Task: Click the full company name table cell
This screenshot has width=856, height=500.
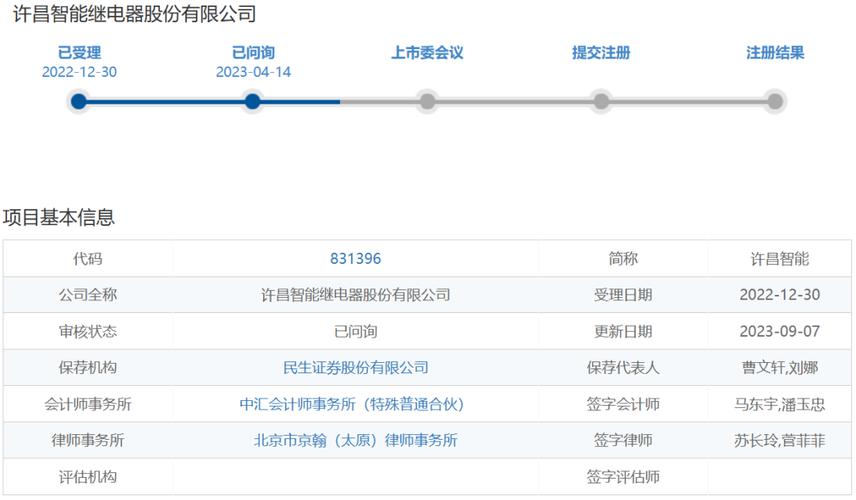Action: pos(355,295)
